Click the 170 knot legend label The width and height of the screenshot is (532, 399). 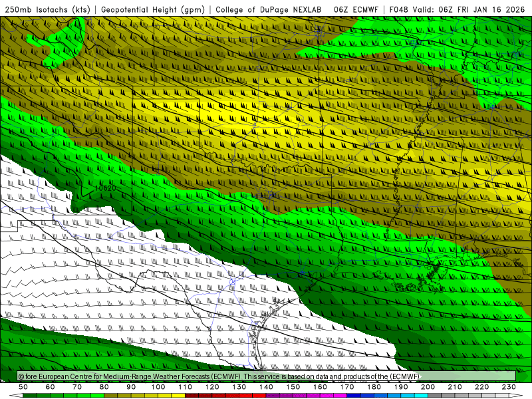(x=347, y=387)
